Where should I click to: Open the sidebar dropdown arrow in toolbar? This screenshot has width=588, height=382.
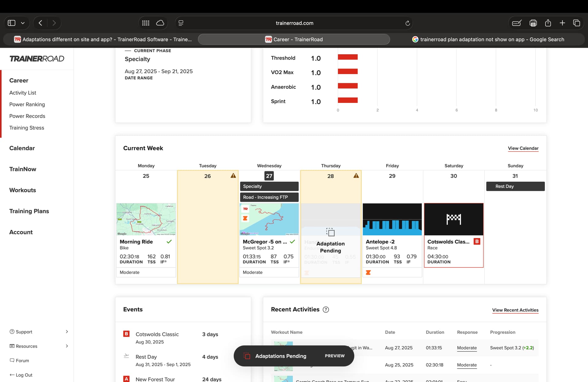pos(23,23)
